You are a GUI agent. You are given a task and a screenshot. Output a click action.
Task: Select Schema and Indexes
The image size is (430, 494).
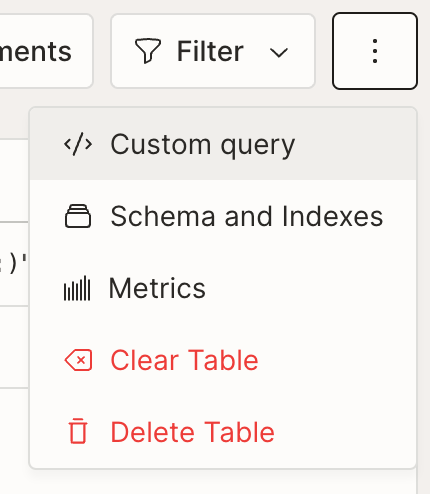(223, 216)
